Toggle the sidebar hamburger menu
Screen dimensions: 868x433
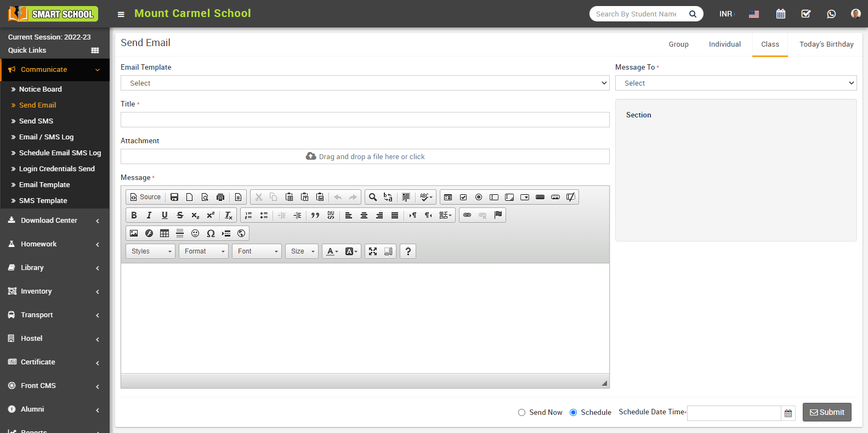point(121,14)
